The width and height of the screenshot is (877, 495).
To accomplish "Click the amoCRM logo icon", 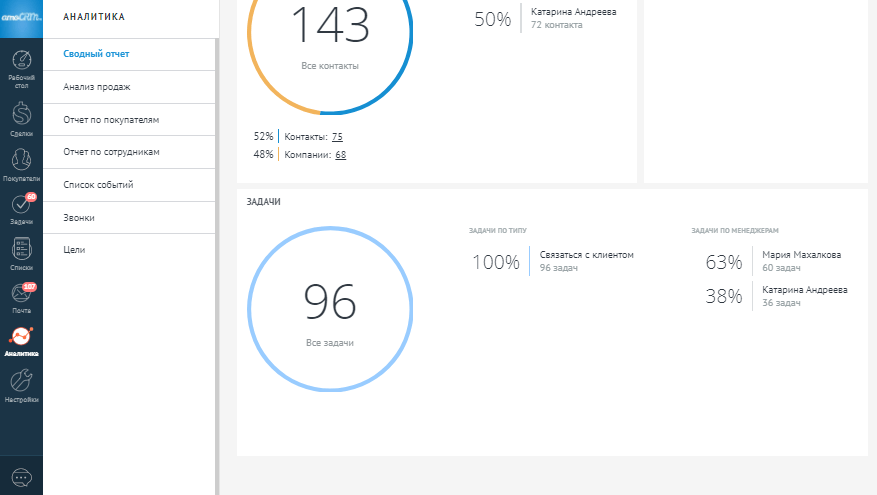I will coord(21,17).
